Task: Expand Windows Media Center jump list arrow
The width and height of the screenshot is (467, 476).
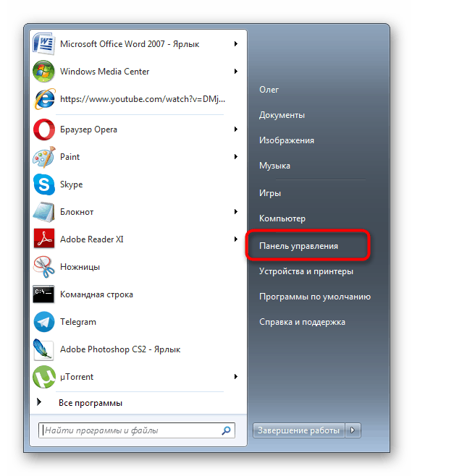Action: click(236, 72)
